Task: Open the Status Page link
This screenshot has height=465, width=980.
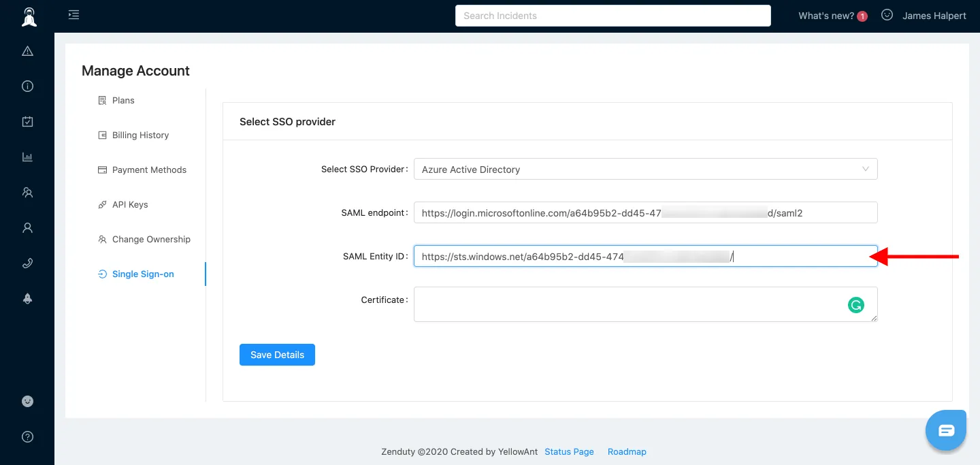Action: click(x=569, y=451)
